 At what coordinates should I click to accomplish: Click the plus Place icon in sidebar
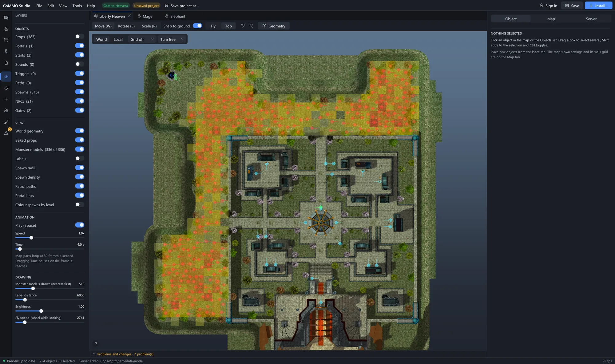coord(6,99)
